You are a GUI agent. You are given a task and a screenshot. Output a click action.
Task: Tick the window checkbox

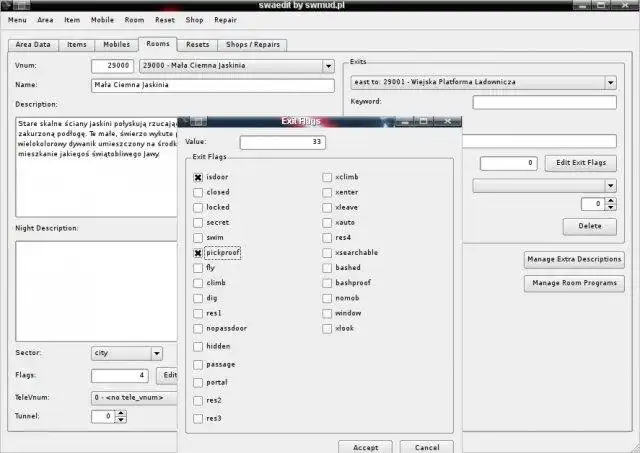tap(327, 313)
